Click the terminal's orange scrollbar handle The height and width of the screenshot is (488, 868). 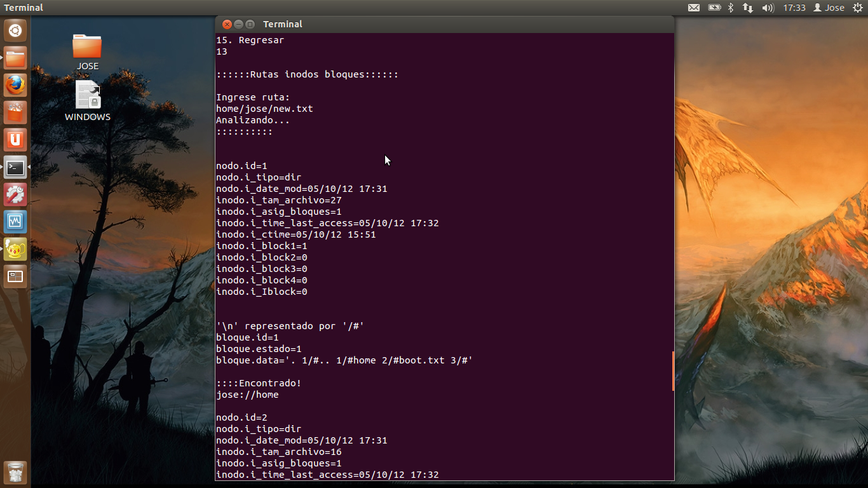pyautogui.click(x=673, y=371)
